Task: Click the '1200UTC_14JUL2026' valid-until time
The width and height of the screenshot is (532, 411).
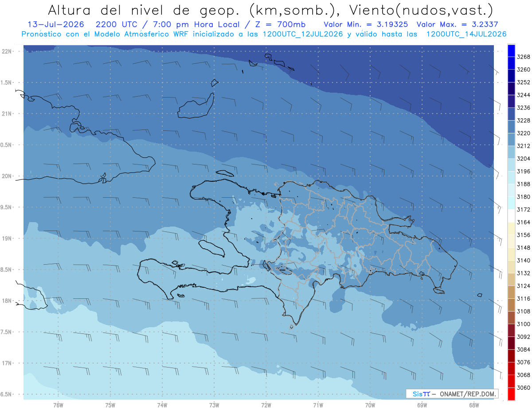Action: click(466, 34)
